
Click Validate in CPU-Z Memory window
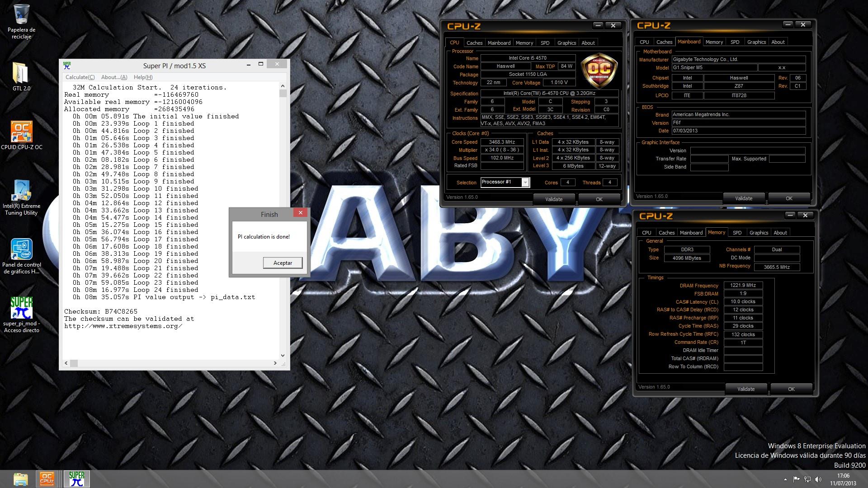coord(746,389)
